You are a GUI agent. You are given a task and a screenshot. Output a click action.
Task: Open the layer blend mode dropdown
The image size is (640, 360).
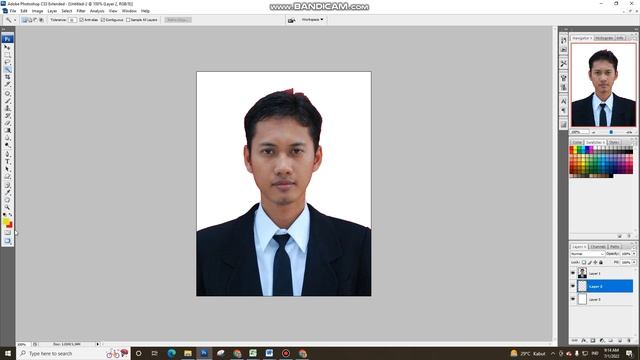[x=588, y=254]
